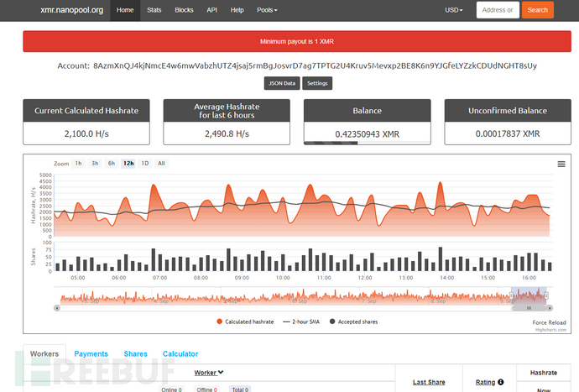Screen dimensions: 579x392
Task: Click the Rating info icon
Action: (x=500, y=382)
